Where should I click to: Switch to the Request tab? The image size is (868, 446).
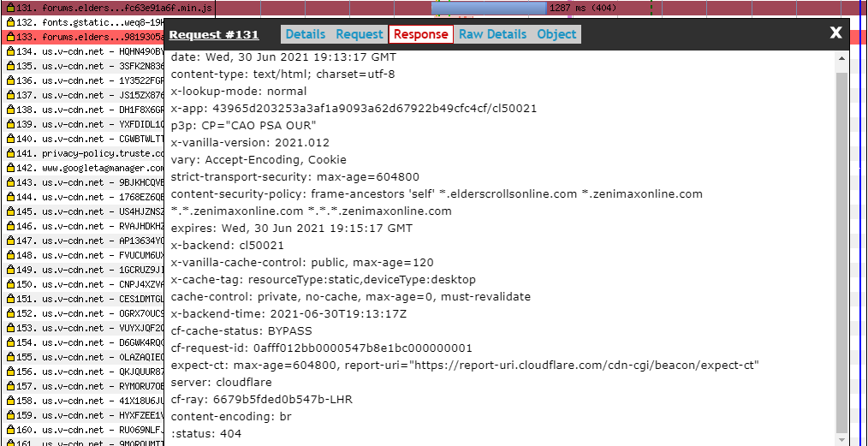(360, 34)
